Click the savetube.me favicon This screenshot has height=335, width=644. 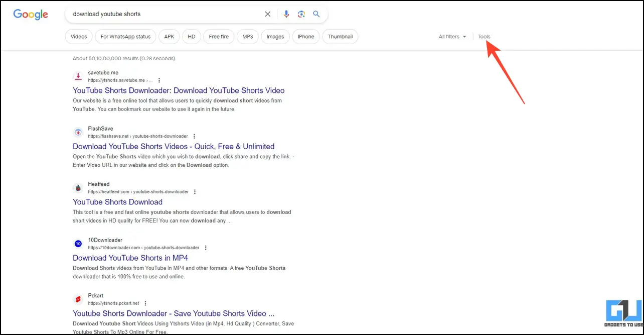[x=78, y=76]
